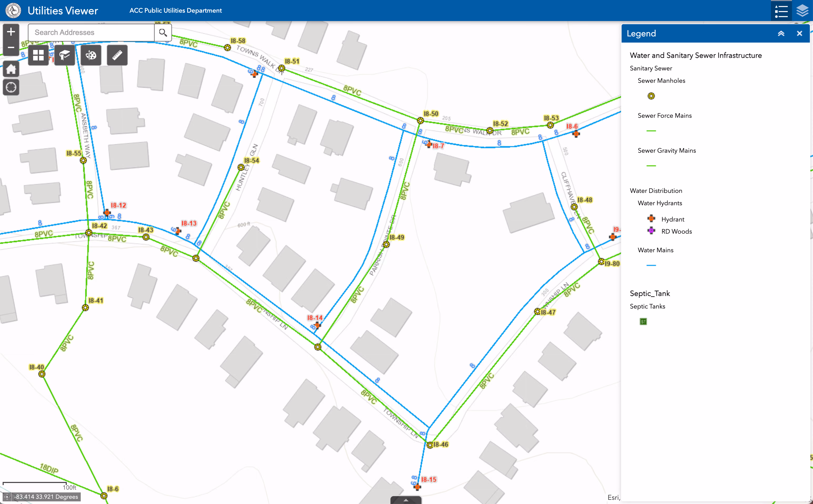The image size is (813, 504).
Task: Close the Legend panel
Action: click(799, 33)
